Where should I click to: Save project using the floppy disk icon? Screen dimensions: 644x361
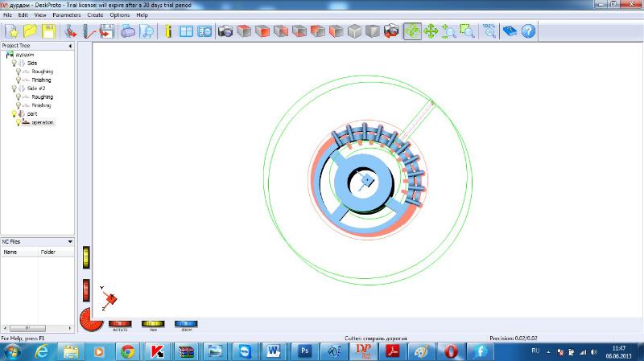pos(48,31)
